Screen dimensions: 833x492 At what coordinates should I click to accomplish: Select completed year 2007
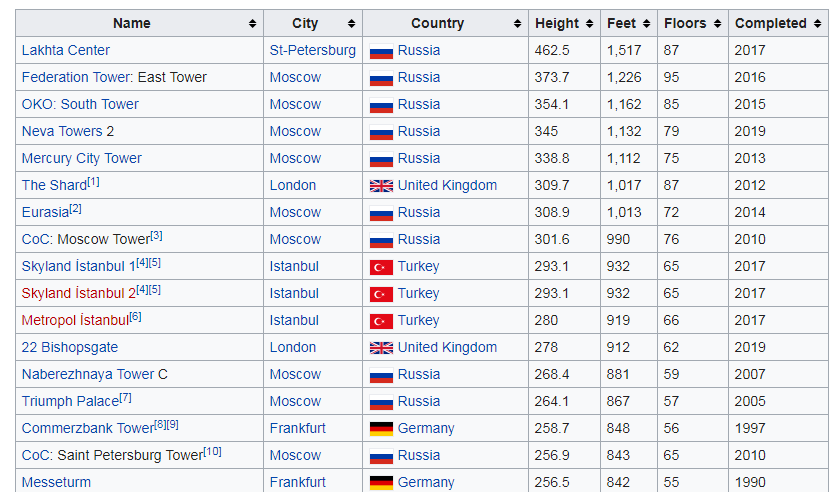tap(750, 375)
